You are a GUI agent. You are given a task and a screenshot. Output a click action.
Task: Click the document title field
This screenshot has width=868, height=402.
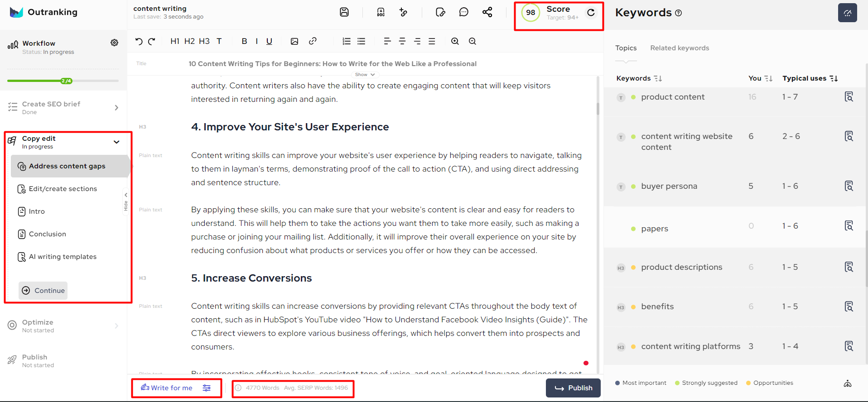333,64
